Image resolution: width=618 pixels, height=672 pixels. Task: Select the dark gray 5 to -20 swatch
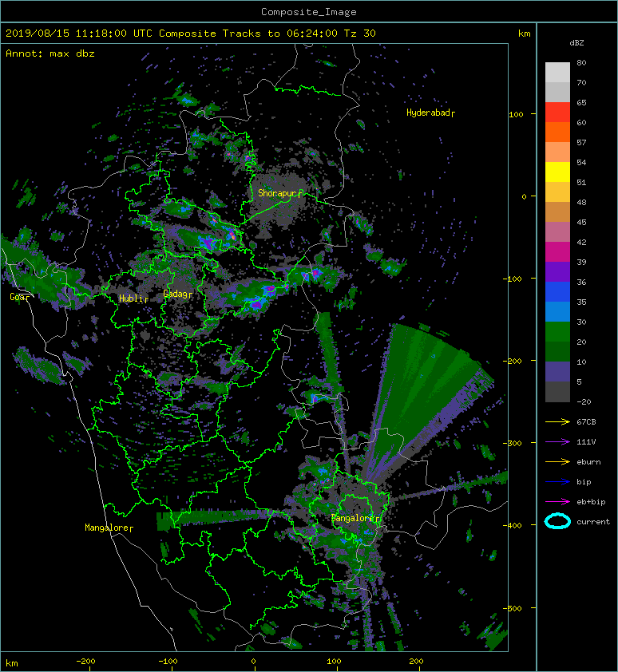click(557, 391)
